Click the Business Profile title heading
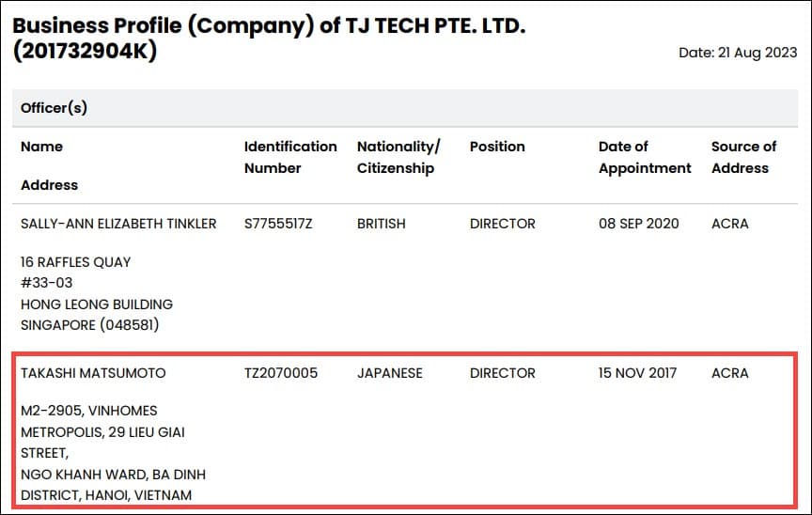This screenshot has width=812, height=515. coord(269,38)
